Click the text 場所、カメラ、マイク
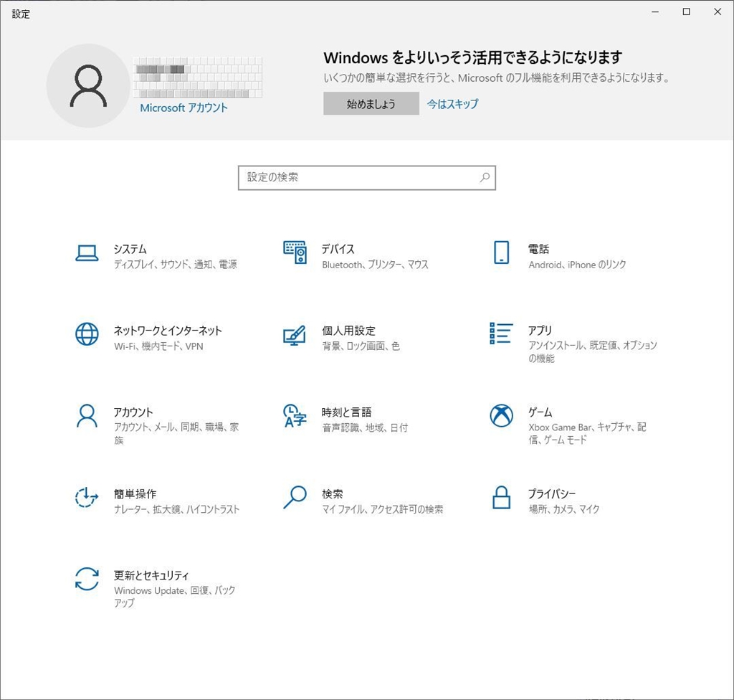The image size is (734, 700). coord(564,509)
